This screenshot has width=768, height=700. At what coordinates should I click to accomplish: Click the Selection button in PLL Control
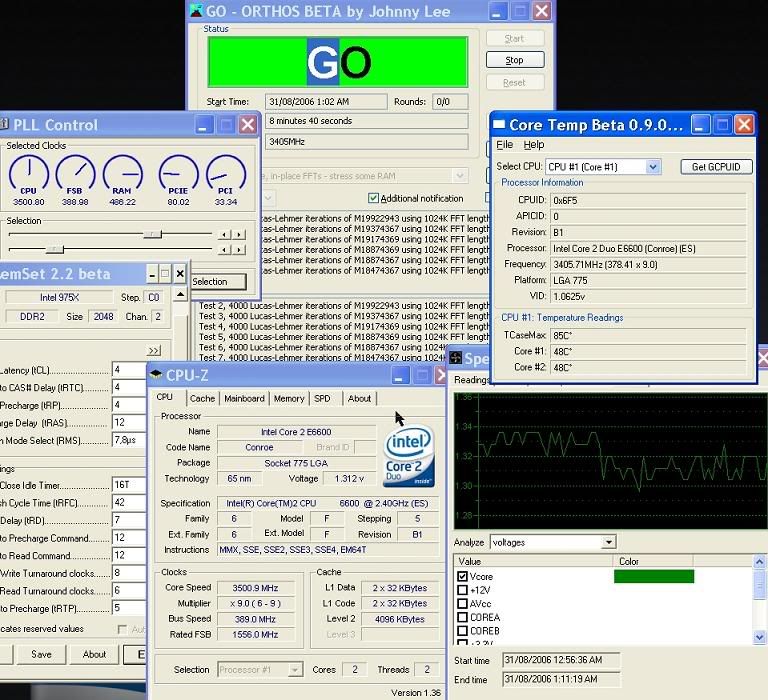[x=218, y=282]
